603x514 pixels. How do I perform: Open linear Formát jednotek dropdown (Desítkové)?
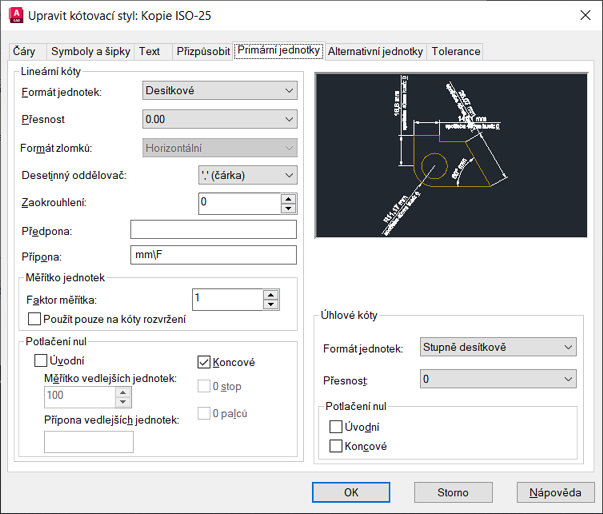[220, 91]
